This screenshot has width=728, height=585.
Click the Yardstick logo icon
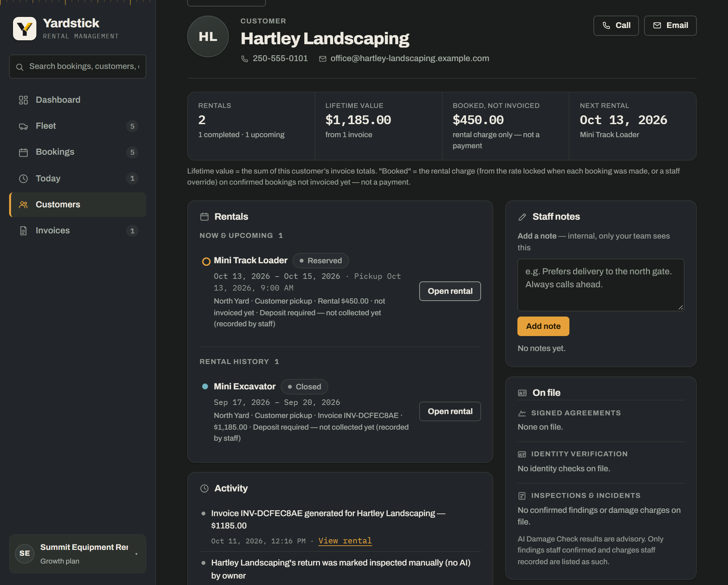(25, 29)
